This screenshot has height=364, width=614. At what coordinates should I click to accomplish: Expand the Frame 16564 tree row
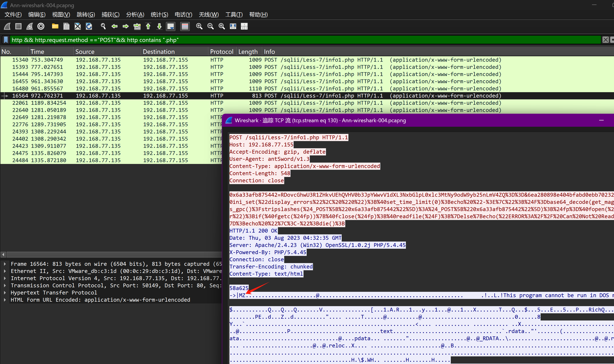point(5,264)
